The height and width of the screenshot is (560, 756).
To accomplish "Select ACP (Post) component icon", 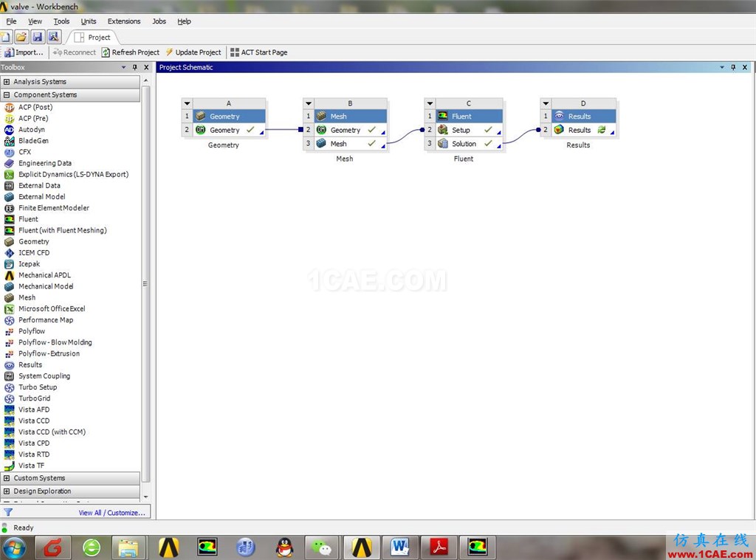I will pyautogui.click(x=9, y=108).
